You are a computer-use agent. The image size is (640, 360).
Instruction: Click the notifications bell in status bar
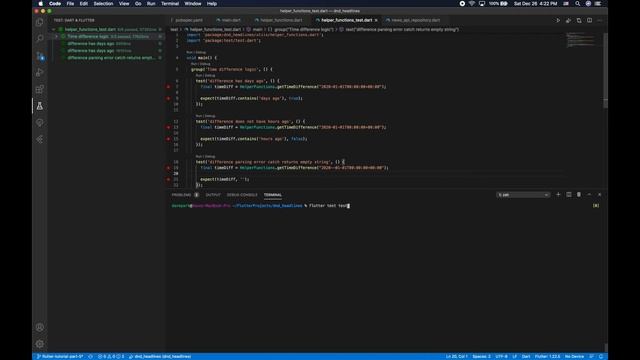click(601, 356)
